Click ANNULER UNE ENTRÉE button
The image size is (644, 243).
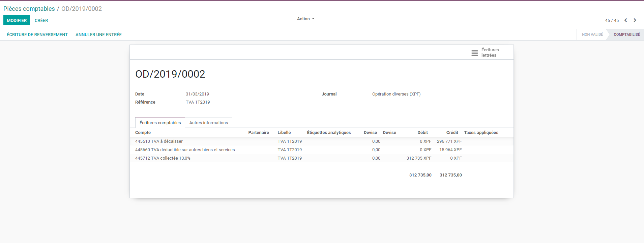tap(98, 35)
